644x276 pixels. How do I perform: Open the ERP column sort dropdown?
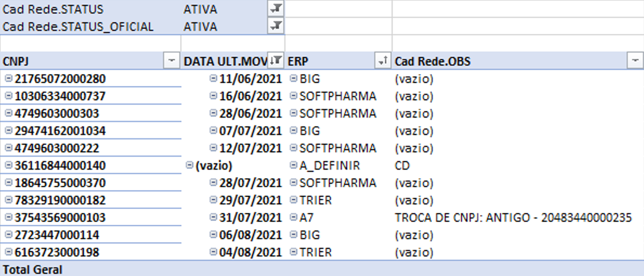[x=382, y=62]
